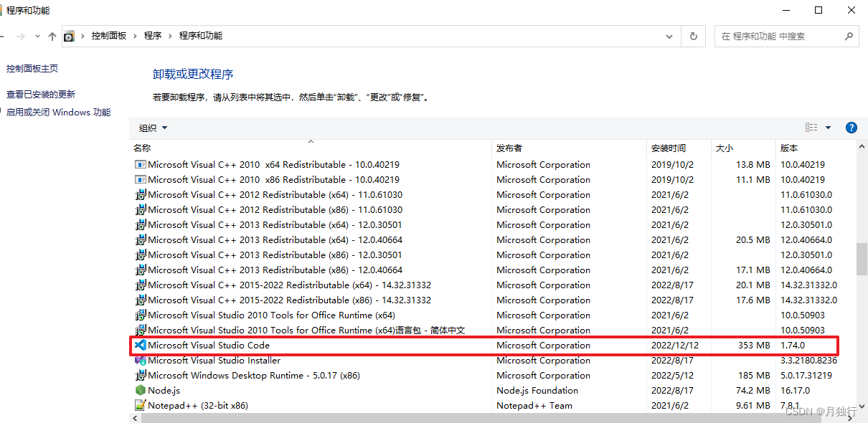Image resolution: width=868 pixels, height=423 pixels.
Task: Open 控制面板主页 link
Action: pyautogui.click(x=32, y=69)
